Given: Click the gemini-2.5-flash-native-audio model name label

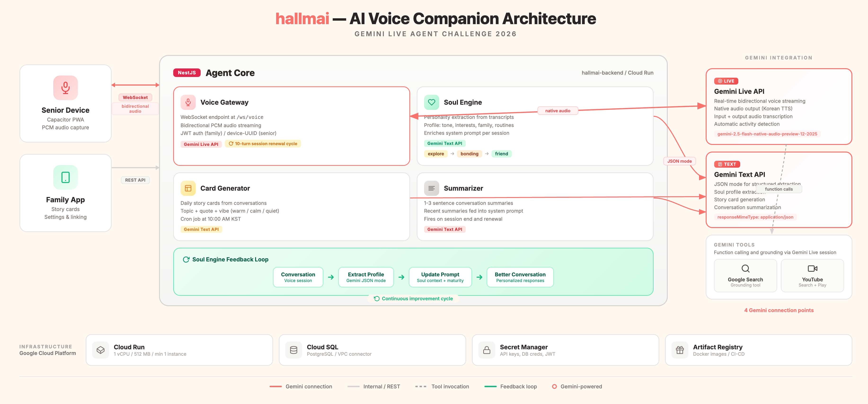Looking at the screenshot, I should coord(767,134).
